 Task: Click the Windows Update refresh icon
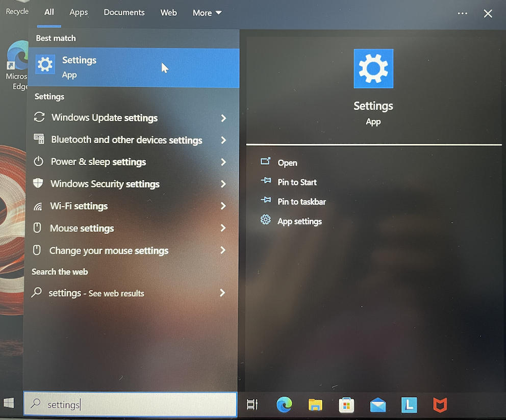pyautogui.click(x=39, y=117)
